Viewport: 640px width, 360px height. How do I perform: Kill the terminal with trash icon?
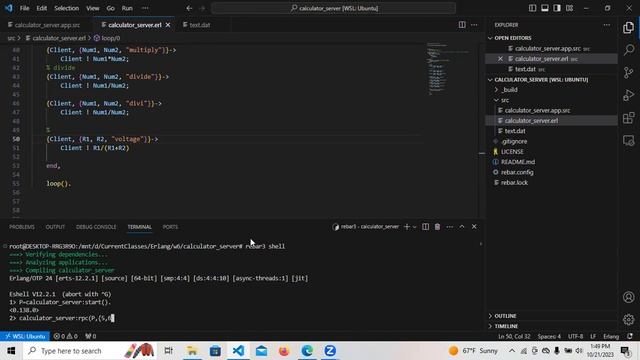437,227
